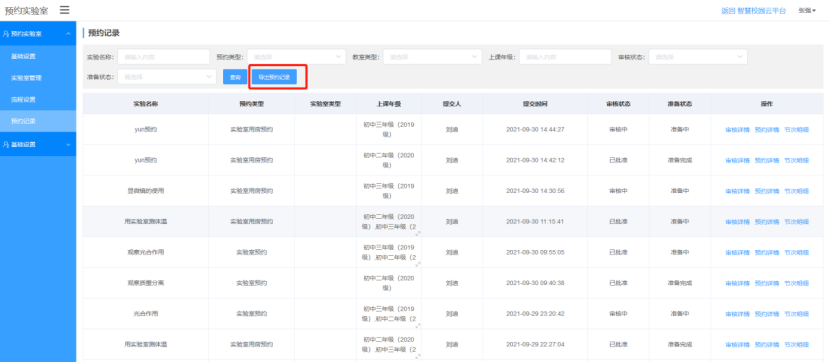Click the 提交时间 column header
830x363 pixels.
(x=535, y=104)
